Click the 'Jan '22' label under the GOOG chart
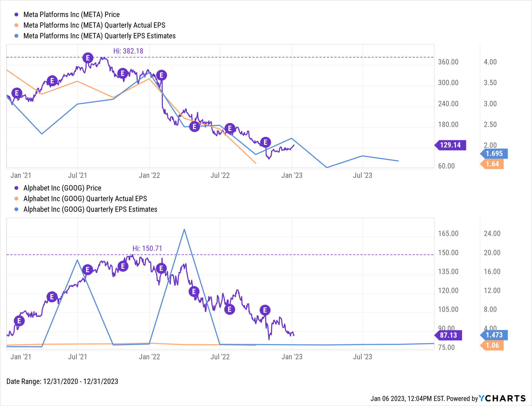The width and height of the screenshot is (532, 406). (x=149, y=357)
